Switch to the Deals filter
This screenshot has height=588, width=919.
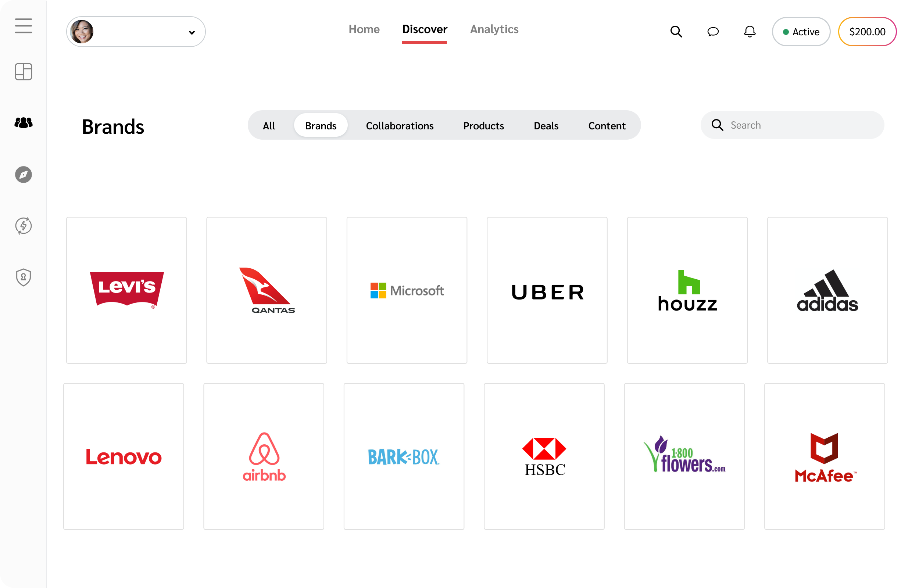click(x=546, y=126)
